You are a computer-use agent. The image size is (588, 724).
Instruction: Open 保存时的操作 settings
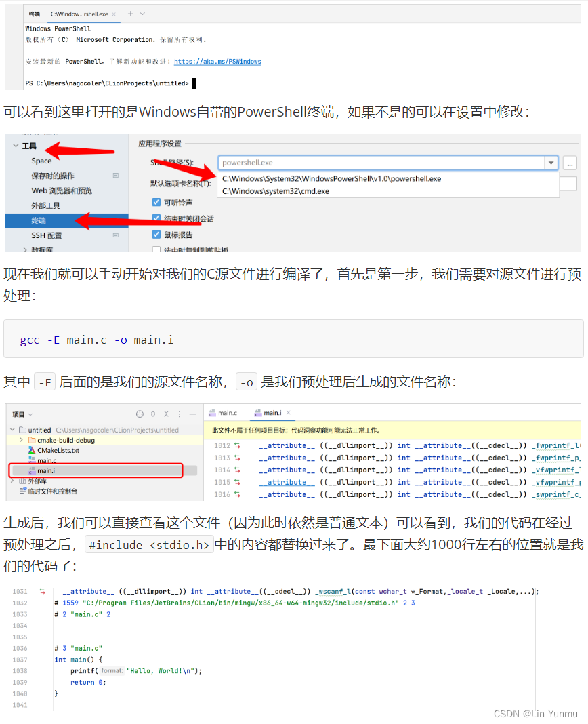53,176
